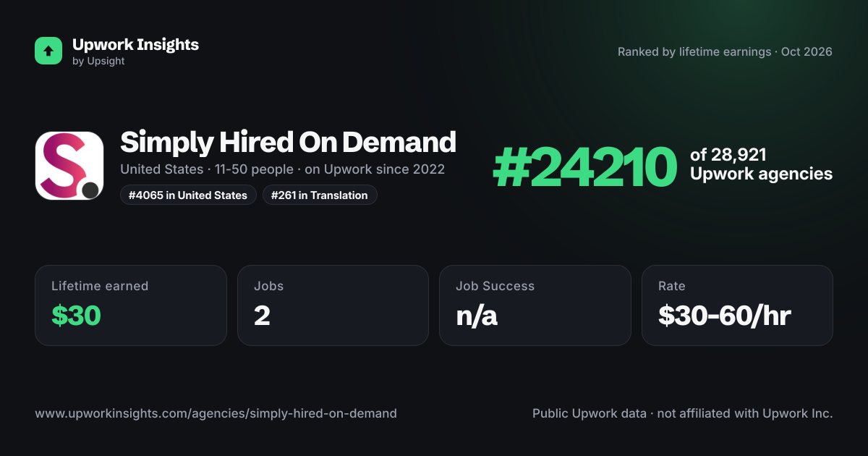Click the #4065 in United States badge
Image resolution: width=868 pixels, height=456 pixels.
(x=188, y=195)
